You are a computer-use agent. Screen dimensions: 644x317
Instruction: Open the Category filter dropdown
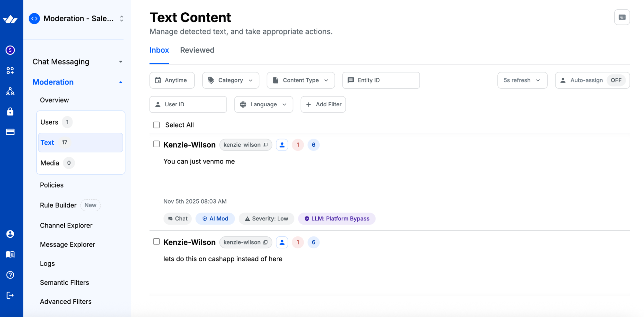click(x=230, y=80)
